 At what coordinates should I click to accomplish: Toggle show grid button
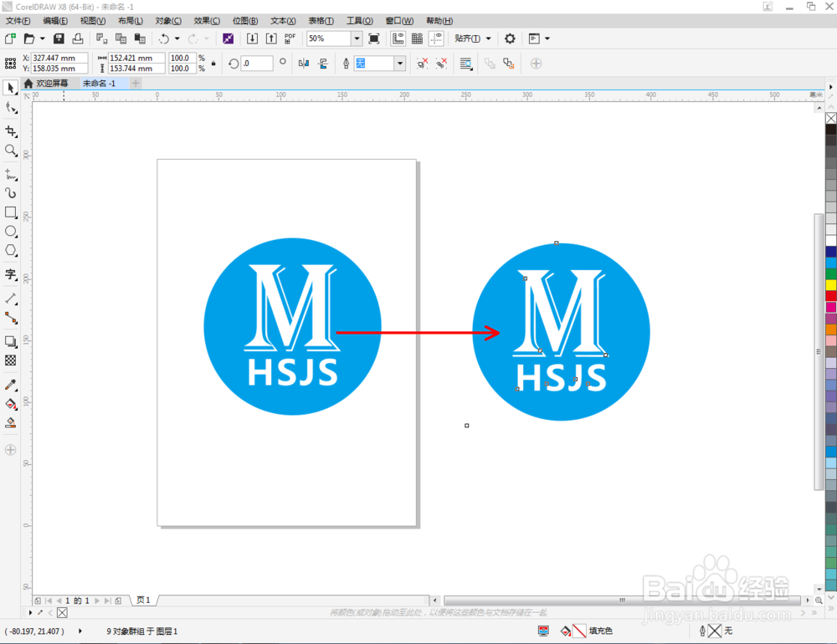[418, 38]
